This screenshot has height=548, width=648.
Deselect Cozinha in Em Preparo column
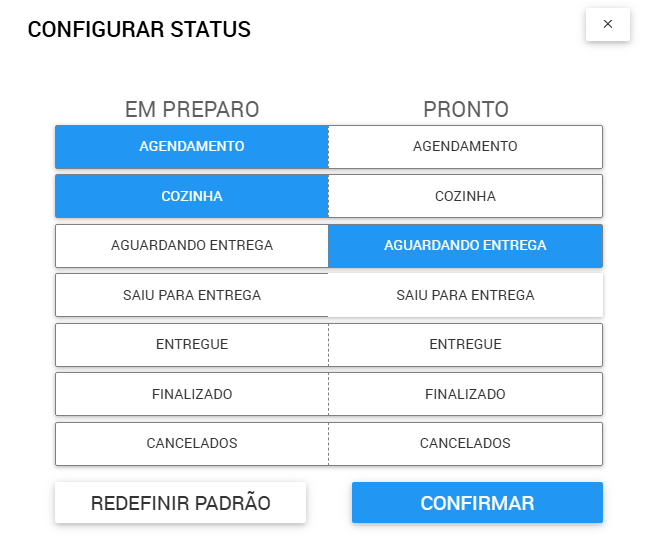click(192, 196)
